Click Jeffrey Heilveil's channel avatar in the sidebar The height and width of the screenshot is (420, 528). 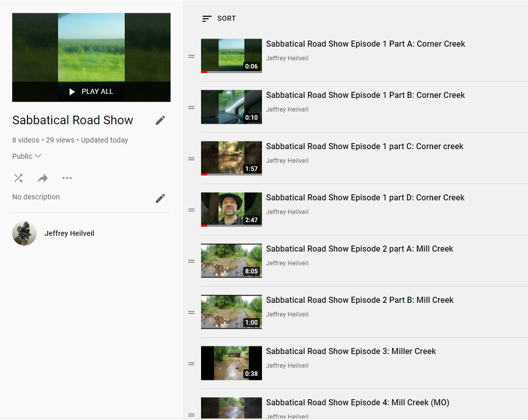point(24,233)
